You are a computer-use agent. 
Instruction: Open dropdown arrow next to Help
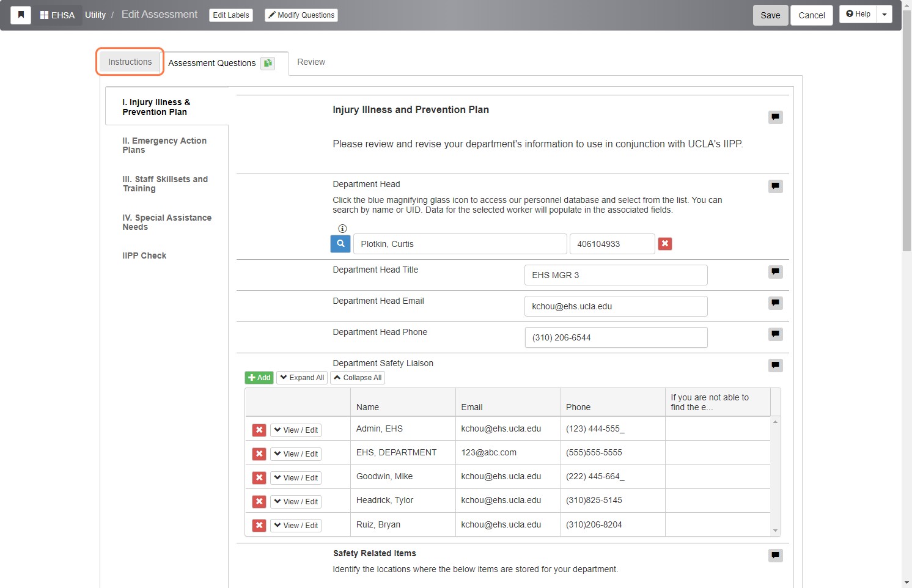[884, 15]
